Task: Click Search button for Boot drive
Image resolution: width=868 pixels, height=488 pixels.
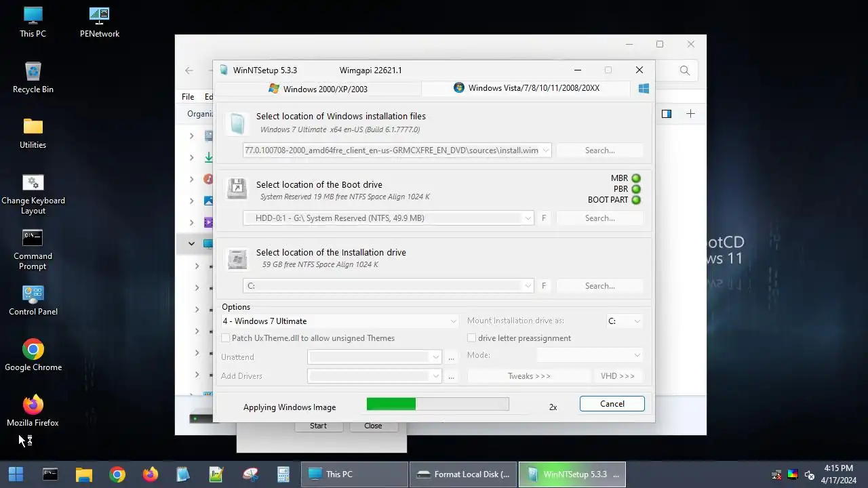Action: pyautogui.click(x=600, y=218)
